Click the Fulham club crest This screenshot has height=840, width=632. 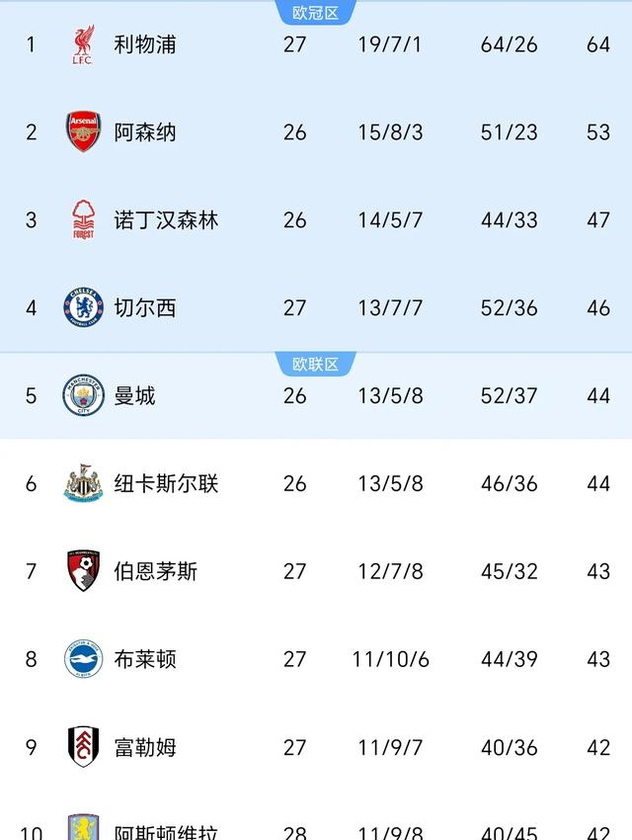pos(84,747)
